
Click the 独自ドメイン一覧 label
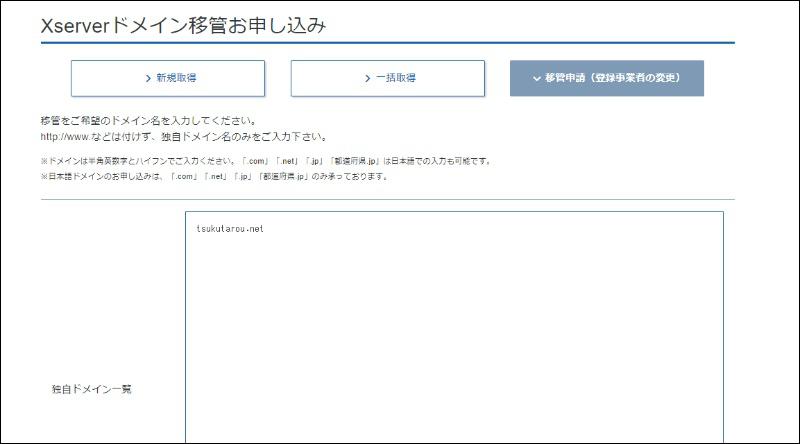click(x=92, y=389)
